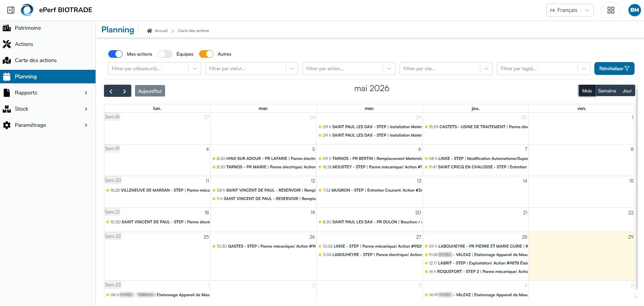The height and width of the screenshot is (306, 644).
Task: Click the Planning calendar icon
Action: click(7, 77)
